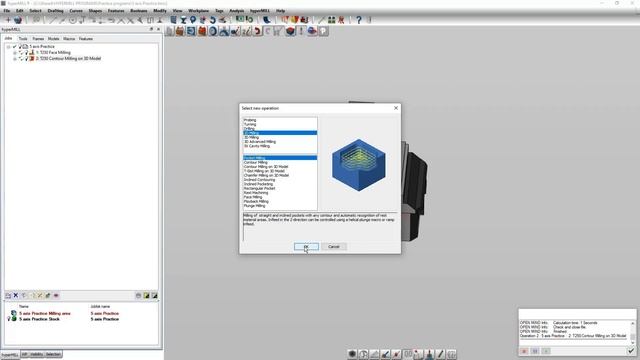Select 2: T200 Contour Milling on 3D Model job
Viewport: 640px width, 360px height.
(x=68, y=58)
